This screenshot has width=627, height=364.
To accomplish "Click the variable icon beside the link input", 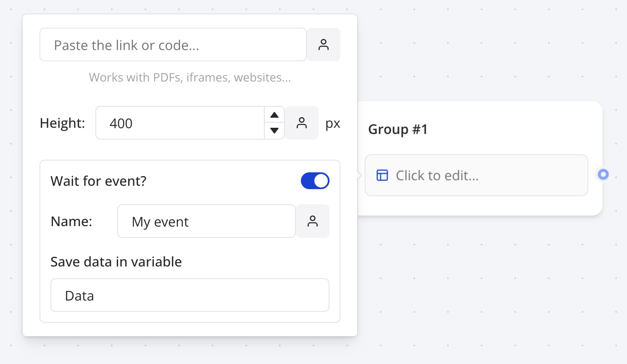I will pos(324,45).
